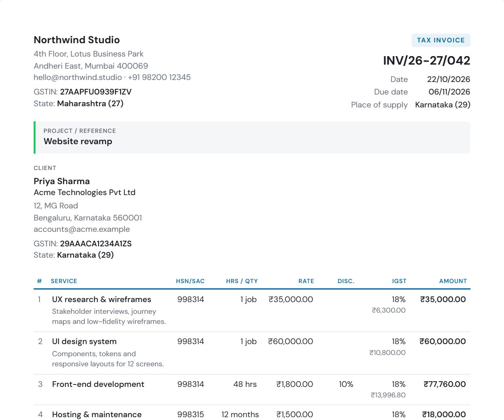Screen dimensions: 504x420
Task: Click the HSN/SAC column header
Action: (190, 281)
